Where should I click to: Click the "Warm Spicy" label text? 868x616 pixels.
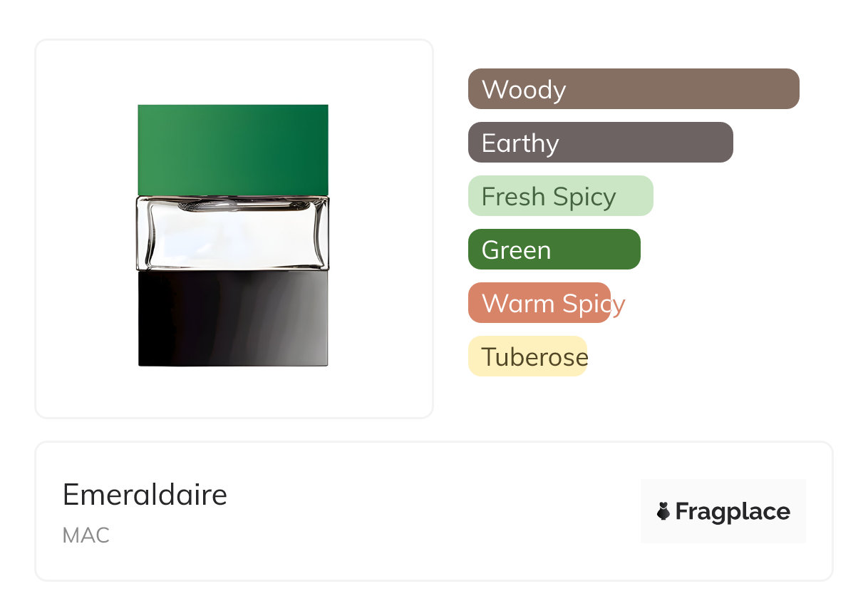pos(553,304)
